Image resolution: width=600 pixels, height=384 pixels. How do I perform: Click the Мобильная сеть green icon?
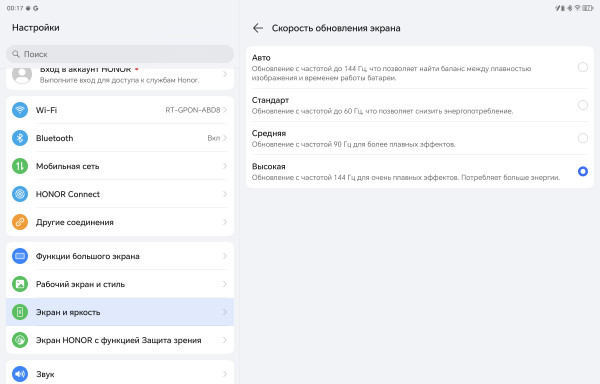click(20, 166)
